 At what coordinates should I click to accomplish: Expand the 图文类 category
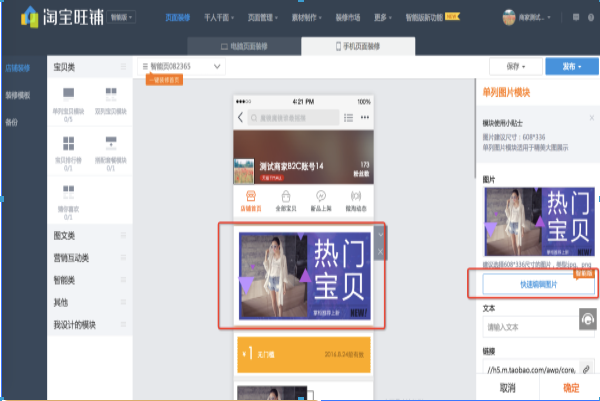[x=90, y=235]
